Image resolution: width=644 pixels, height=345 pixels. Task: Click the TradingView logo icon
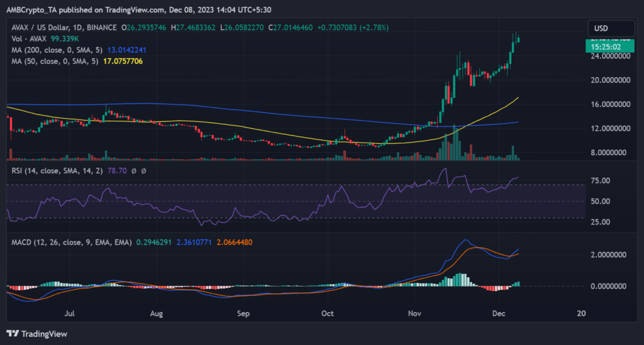tap(14, 333)
